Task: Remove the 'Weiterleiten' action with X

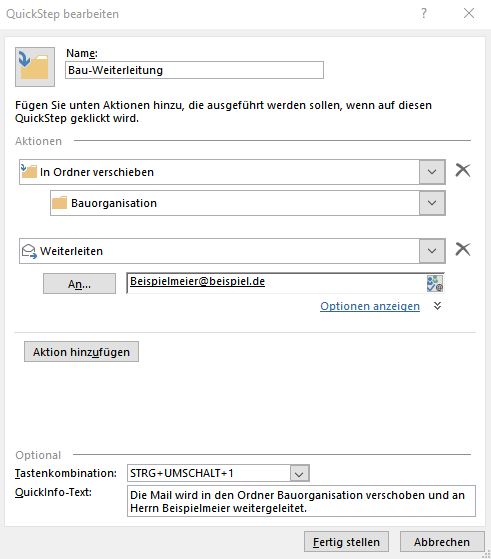Action: (x=463, y=249)
